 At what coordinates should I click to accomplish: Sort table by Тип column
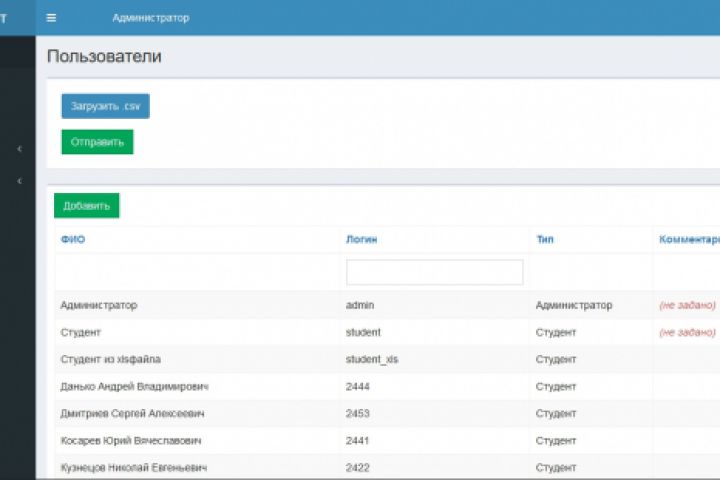(545, 239)
